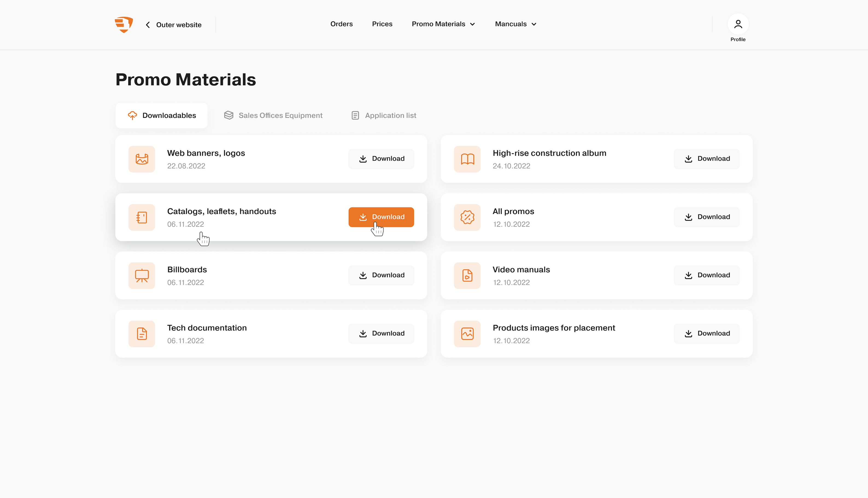Switch to Sales Offices Equipment tab
Screen dimensions: 868x498
(273, 115)
